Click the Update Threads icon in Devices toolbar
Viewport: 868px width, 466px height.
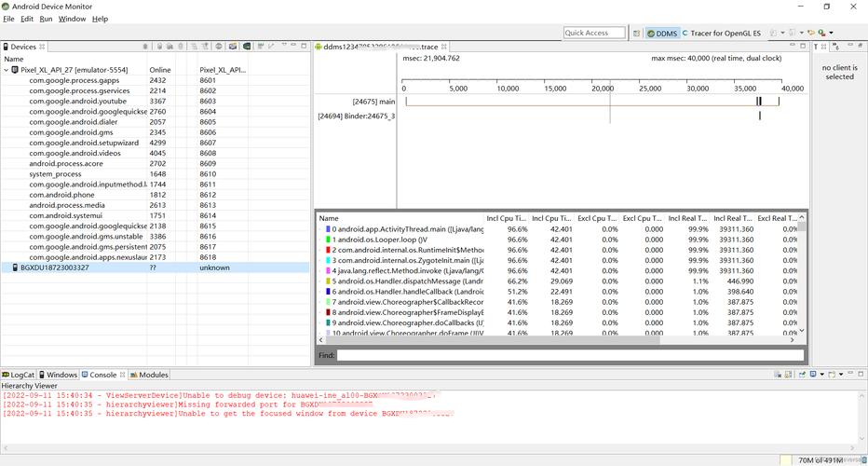195,47
